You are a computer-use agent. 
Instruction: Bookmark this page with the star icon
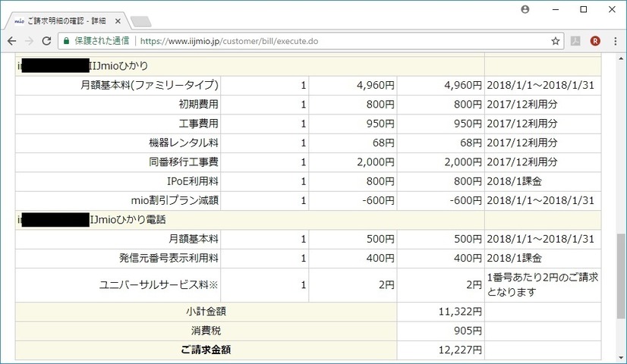tap(555, 41)
